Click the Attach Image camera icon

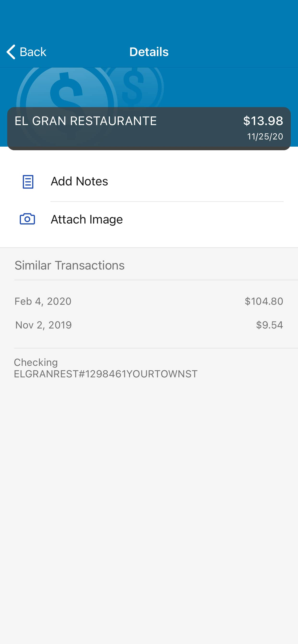pos(27,219)
